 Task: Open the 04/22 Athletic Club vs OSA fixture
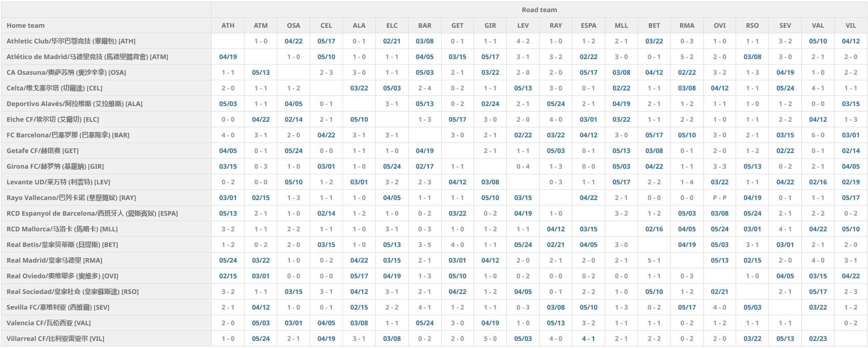(x=294, y=41)
